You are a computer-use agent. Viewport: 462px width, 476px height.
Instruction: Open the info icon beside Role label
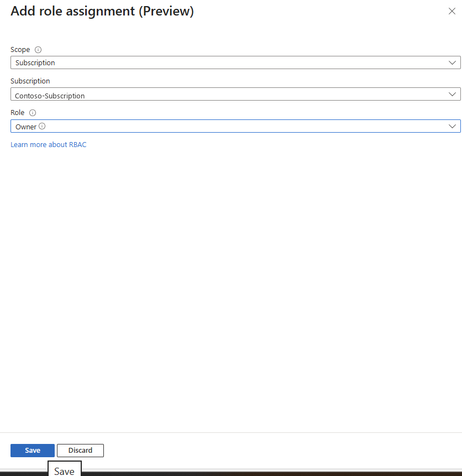point(33,113)
